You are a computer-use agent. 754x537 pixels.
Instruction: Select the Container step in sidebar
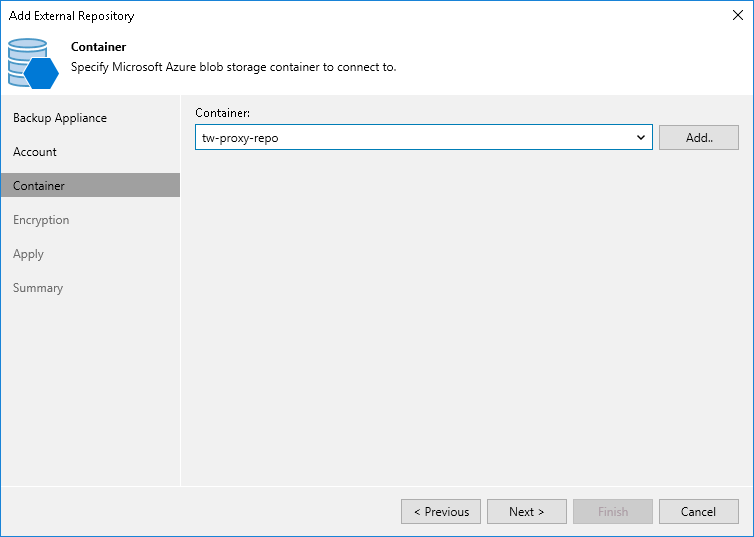(x=90, y=186)
